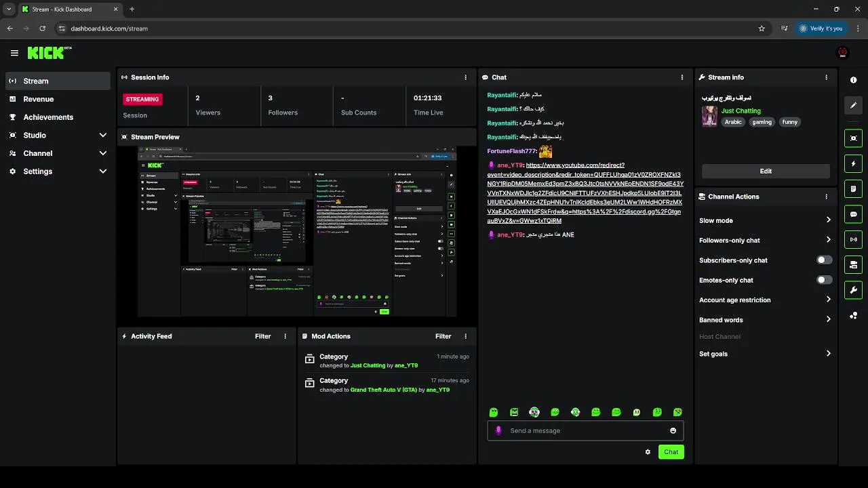Open the browser tab search dropdown
Screen dimensions: 868x488
(x=9, y=9)
